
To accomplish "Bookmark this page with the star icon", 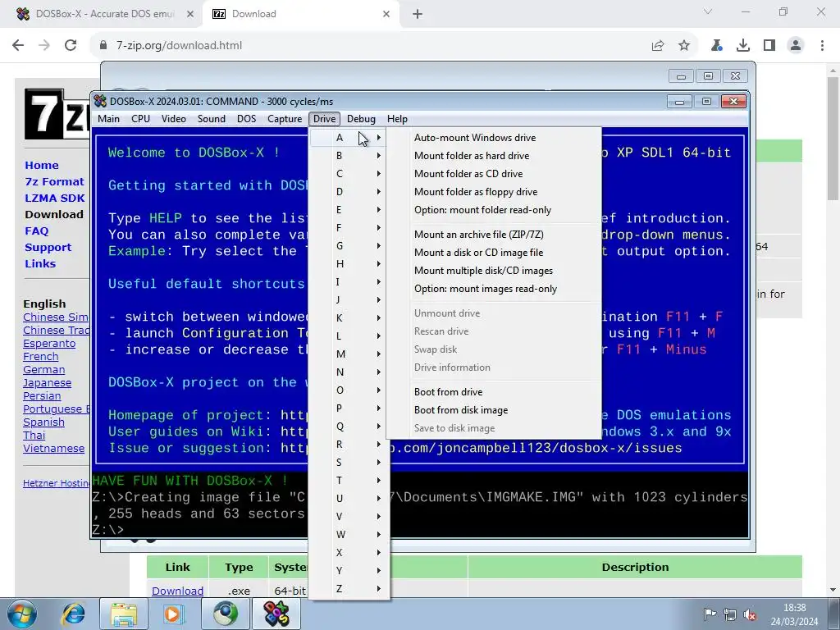I will (x=684, y=46).
